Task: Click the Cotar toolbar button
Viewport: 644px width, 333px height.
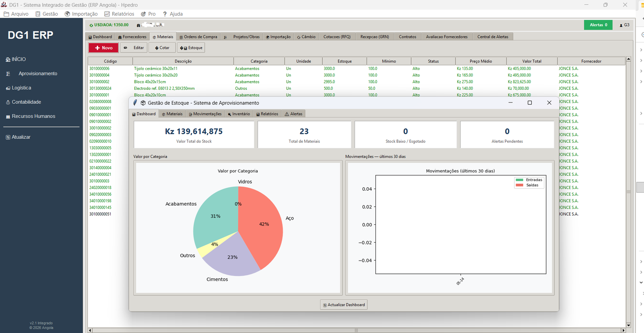Action: [162, 48]
